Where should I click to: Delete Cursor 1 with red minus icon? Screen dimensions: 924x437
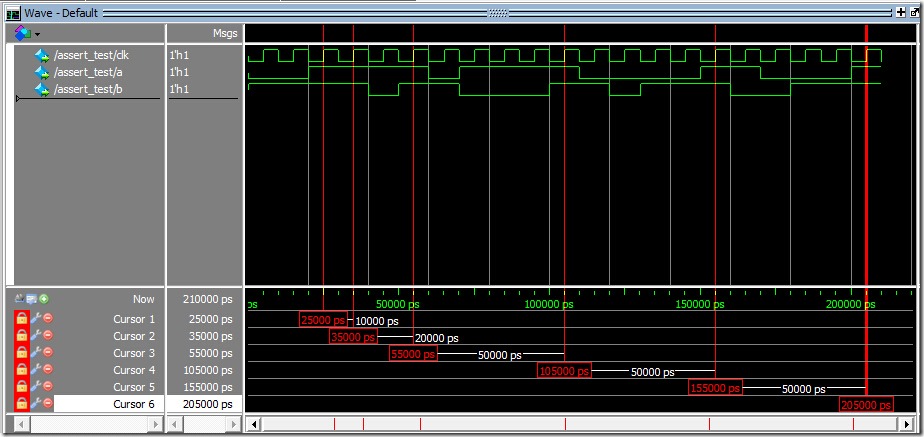tap(48, 319)
